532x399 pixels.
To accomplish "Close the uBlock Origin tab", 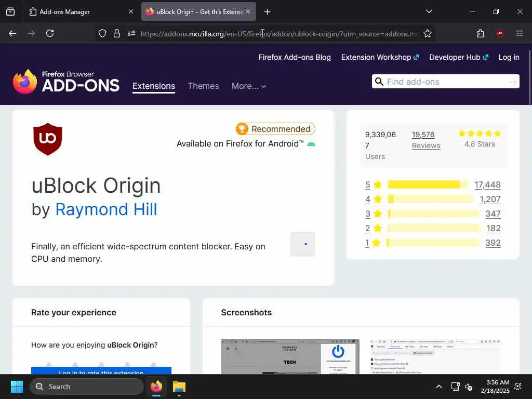I will tap(248, 11).
